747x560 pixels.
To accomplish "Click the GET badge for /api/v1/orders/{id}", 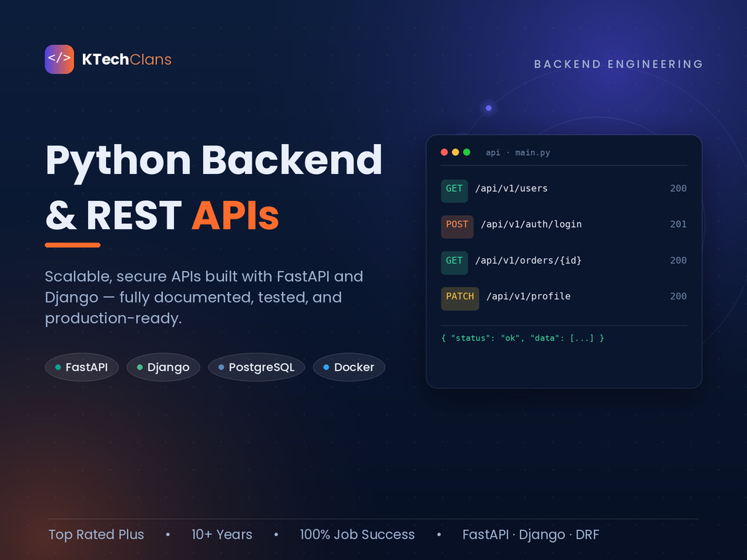I will click(454, 263).
